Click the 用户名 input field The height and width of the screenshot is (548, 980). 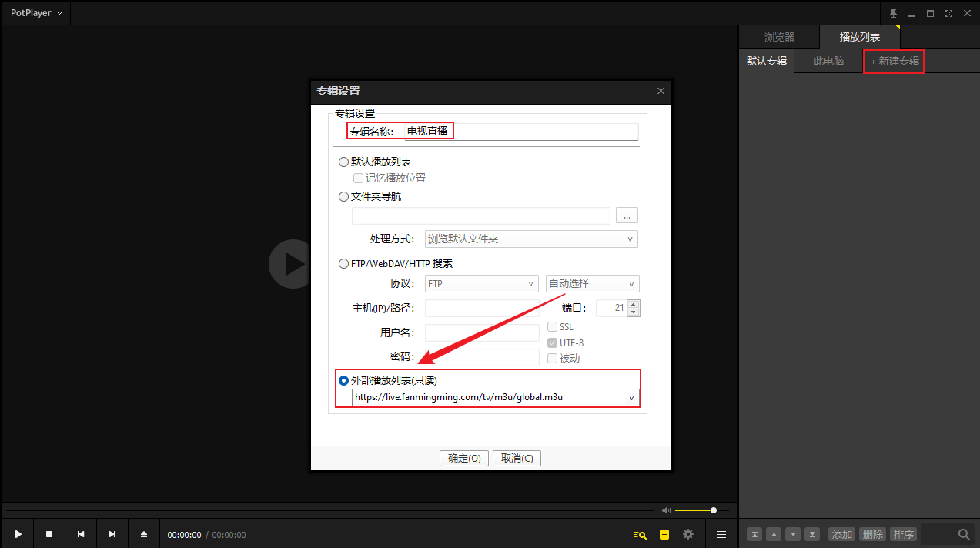coord(482,332)
